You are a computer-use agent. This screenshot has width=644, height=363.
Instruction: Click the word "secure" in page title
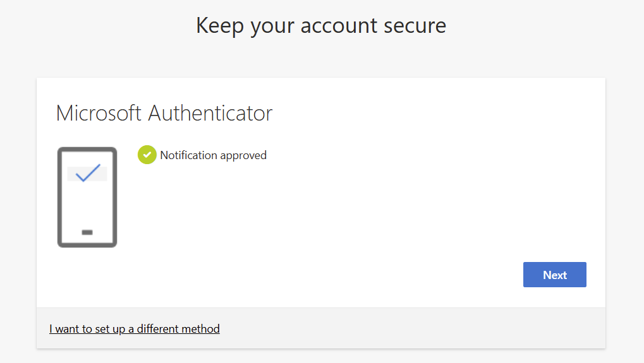413,25
